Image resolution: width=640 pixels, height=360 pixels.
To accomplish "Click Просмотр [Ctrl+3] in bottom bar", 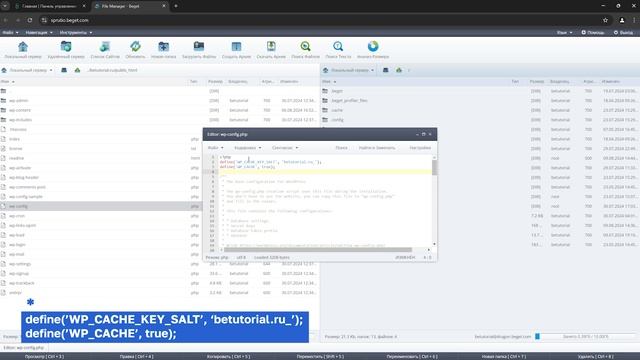I will 44,356.
